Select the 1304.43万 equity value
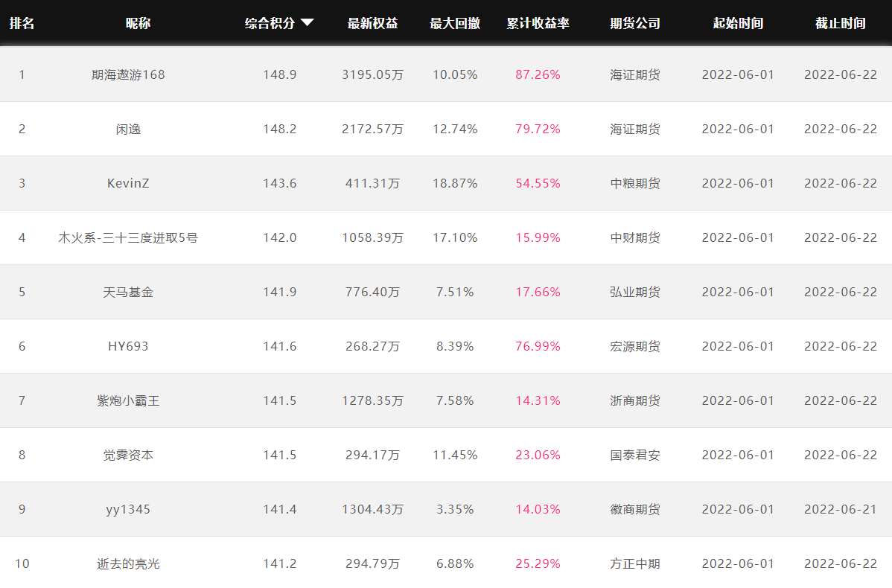Screen dimensions: 892x588 (x=372, y=510)
